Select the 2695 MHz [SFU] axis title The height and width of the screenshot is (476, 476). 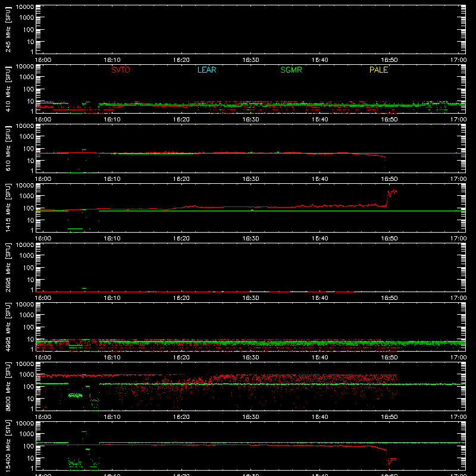[x=8, y=268]
